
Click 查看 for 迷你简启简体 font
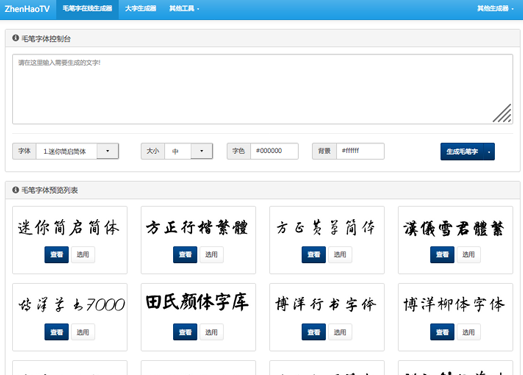pyautogui.click(x=56, y=255)
